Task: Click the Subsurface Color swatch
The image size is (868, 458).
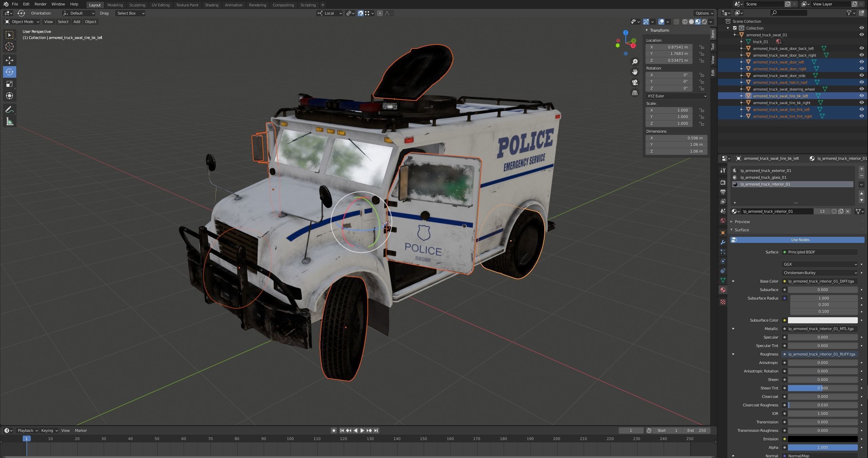Action: (822, 320)
